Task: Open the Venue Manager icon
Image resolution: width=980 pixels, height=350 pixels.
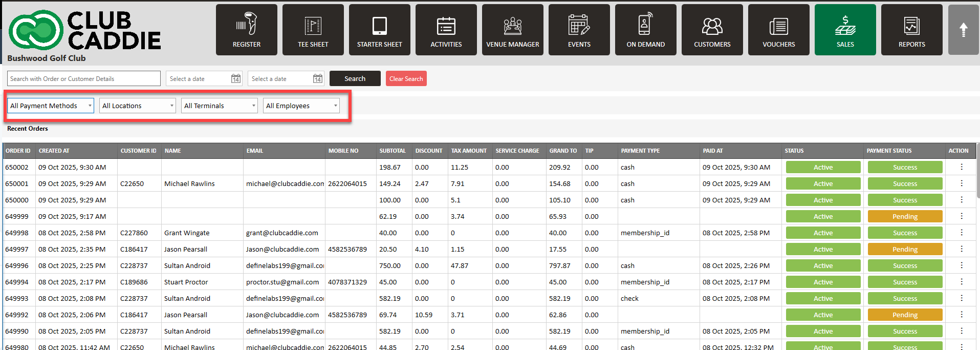Action: click(513, 25)
